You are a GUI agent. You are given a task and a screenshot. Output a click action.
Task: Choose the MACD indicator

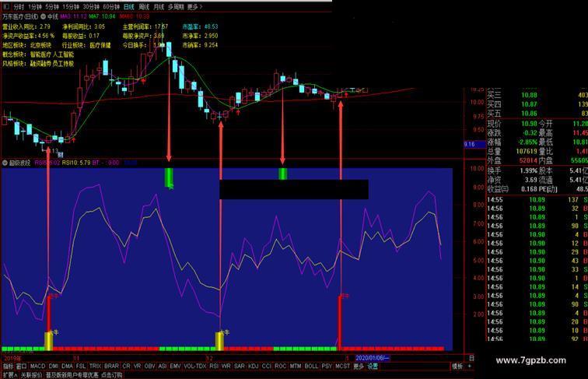click(37, 367)
